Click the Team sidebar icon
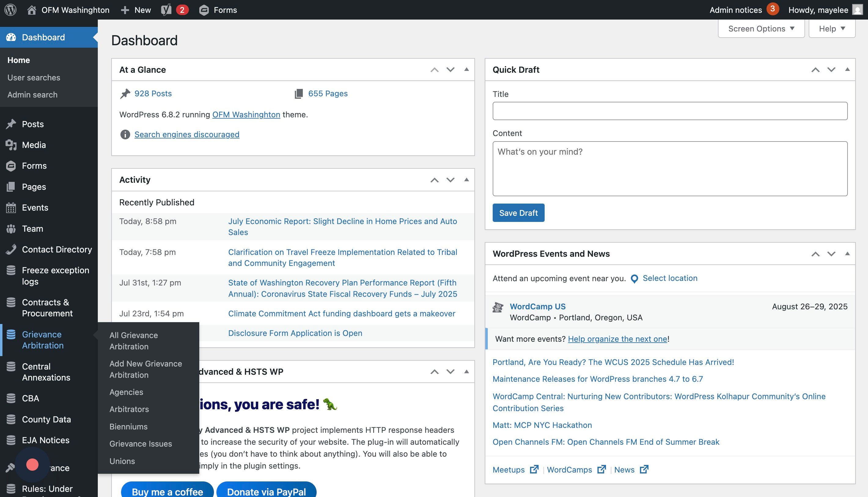 (11, 229)
